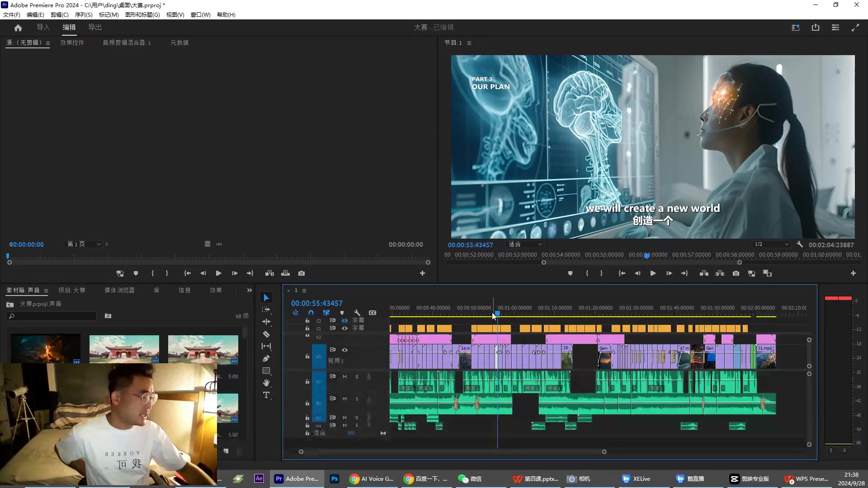
Task: Open zoom level dropdown showing 适合
Action: point(524,244)
